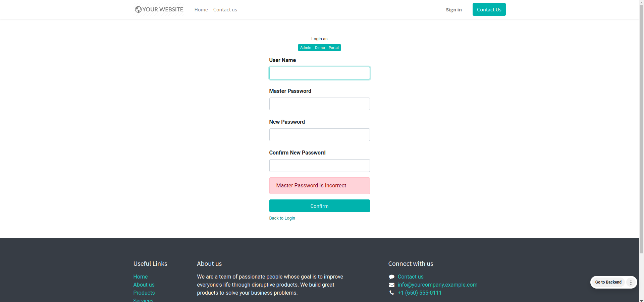The height and width of the screenshot is (302, 644).
Task: Log in as Admin
Action: tap(306, 48)
